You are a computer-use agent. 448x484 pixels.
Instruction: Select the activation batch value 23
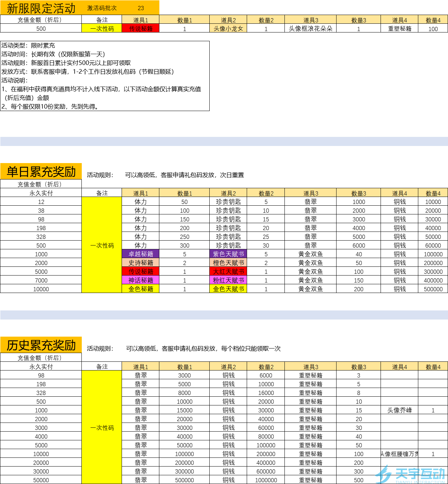pyautogui.click(x=140, y=8)
